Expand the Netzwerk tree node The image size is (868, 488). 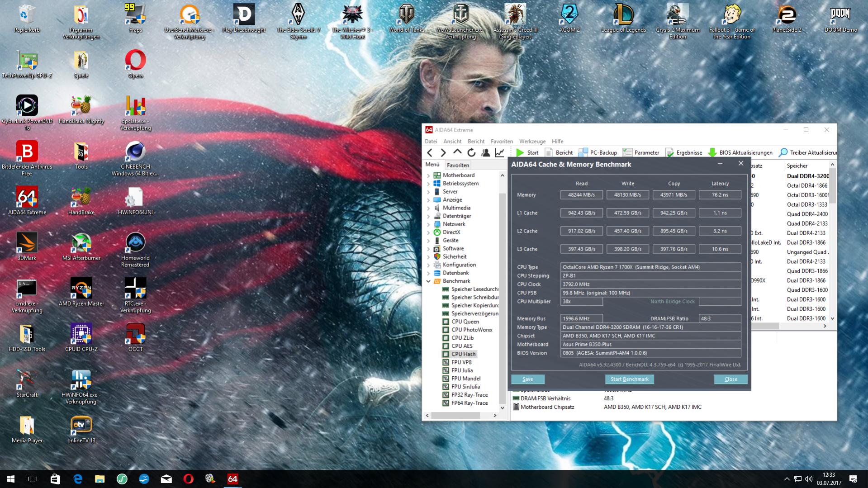[x=428, y=224]
